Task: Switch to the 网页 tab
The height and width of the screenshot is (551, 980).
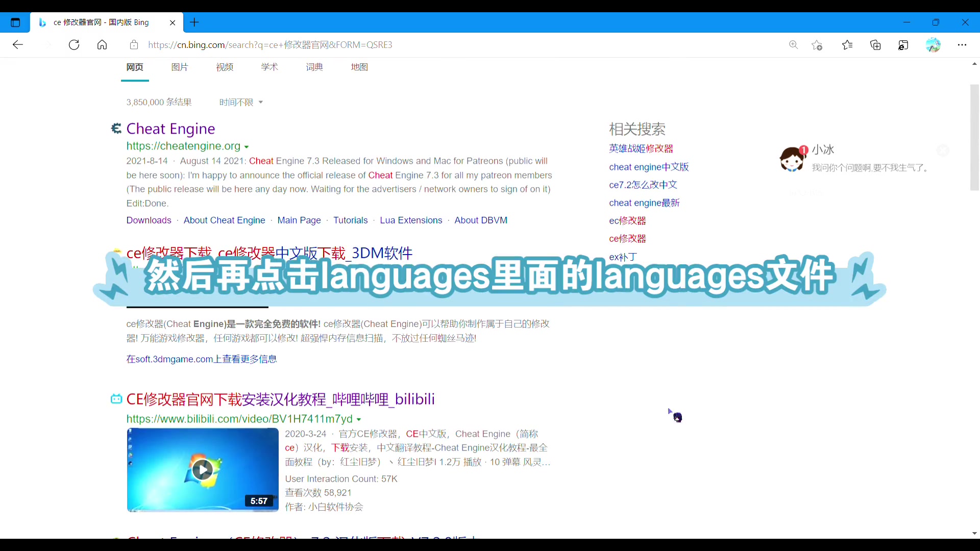Action: pos(135,67)
